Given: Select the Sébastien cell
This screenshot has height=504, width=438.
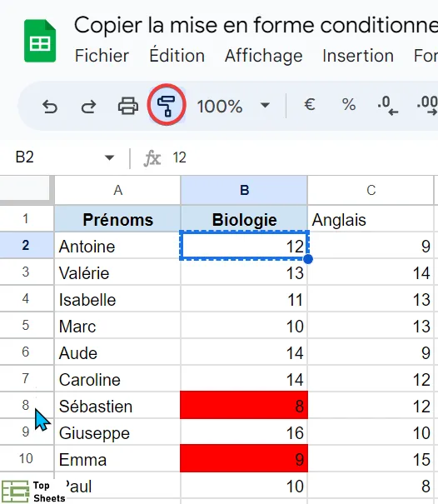Looking at the screenshot, I should click(117, 406).
